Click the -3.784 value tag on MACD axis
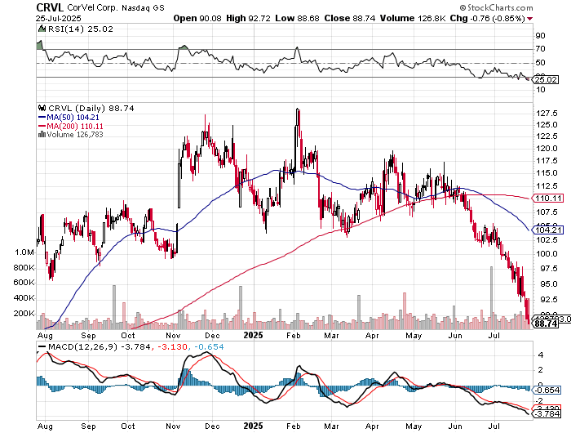 [x=547, y=414]
